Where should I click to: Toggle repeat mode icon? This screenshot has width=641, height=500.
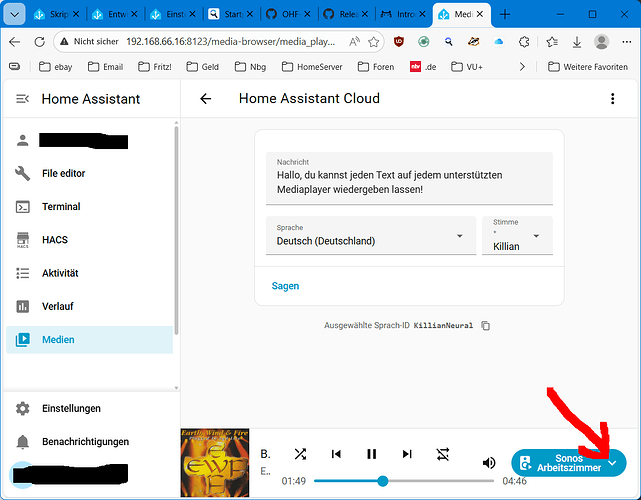(442, 454)
